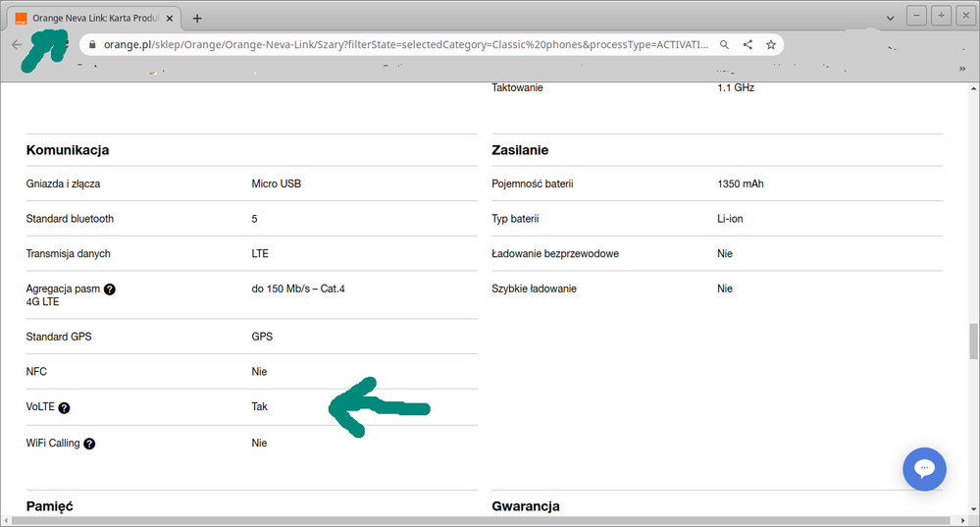The width and height of the screenshot is (980, 527).
Task: Click help icon beside WiFi Calling
Action: pos(89,444)
